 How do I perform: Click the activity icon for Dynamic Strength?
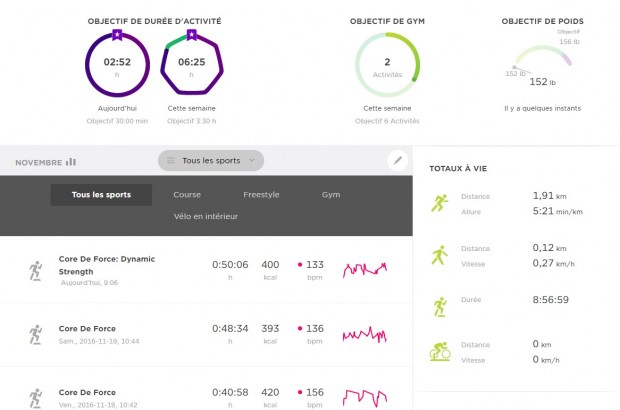click(37, 270)
